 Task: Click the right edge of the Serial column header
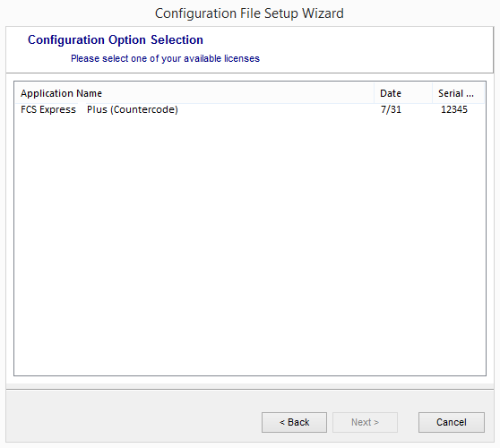pos(484,93)
